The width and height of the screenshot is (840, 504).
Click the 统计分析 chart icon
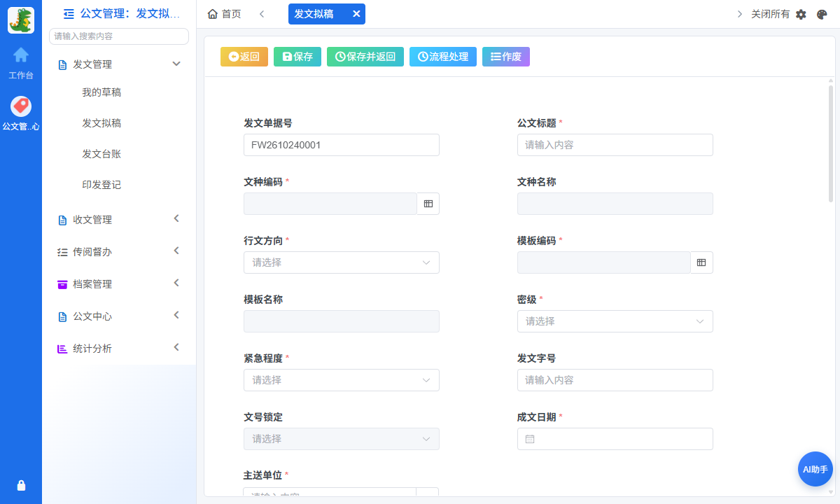[x=62, y=349]
